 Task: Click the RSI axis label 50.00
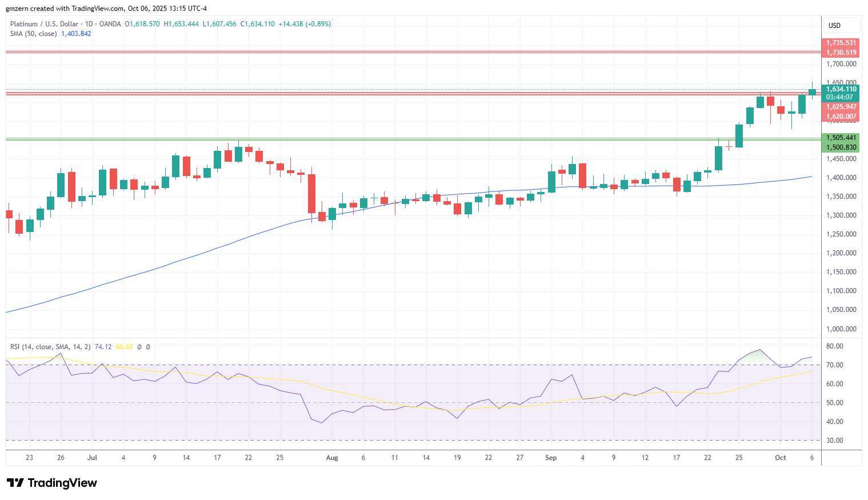tap(835, 403)
